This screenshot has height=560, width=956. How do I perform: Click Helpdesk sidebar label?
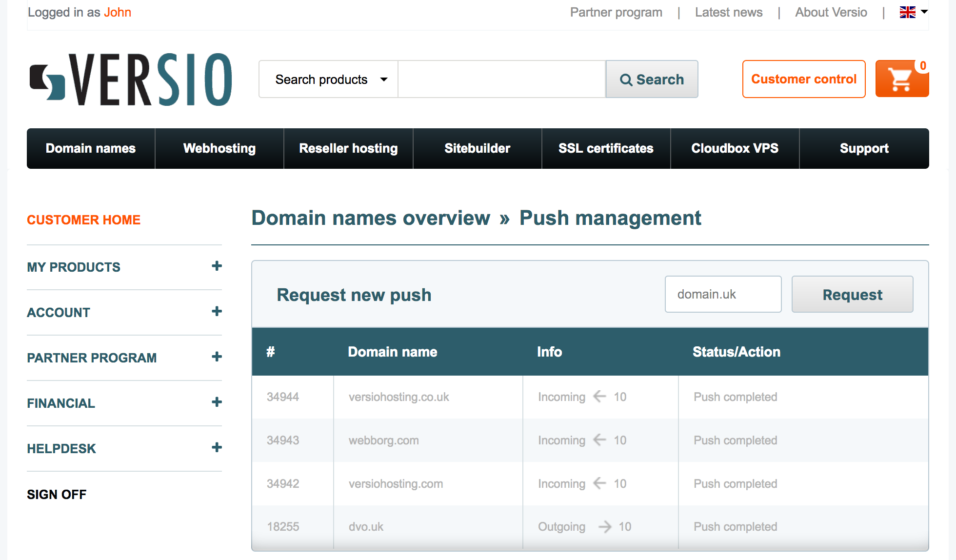pyautogui.click(x=61, y=449)
